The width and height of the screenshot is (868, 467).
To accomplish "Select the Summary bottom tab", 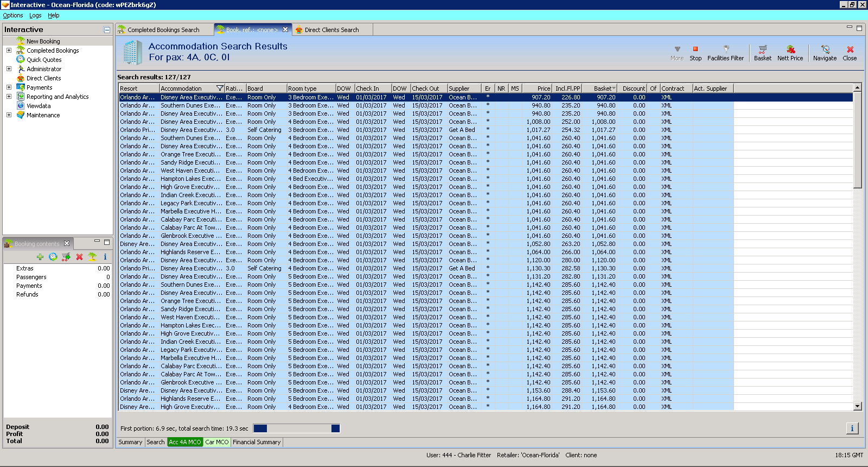I will click(x=130, y=442).
